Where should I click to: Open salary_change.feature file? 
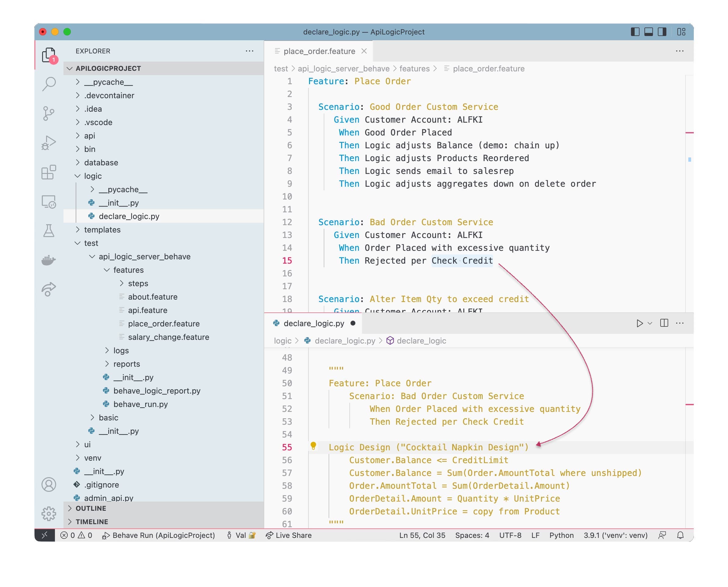[168, 337]
